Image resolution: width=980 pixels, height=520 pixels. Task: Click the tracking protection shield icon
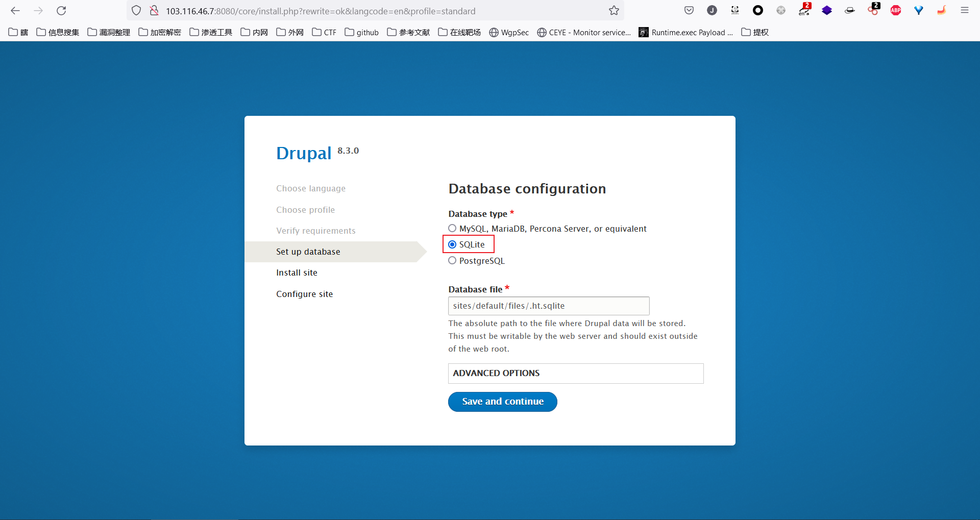(136, 11)
